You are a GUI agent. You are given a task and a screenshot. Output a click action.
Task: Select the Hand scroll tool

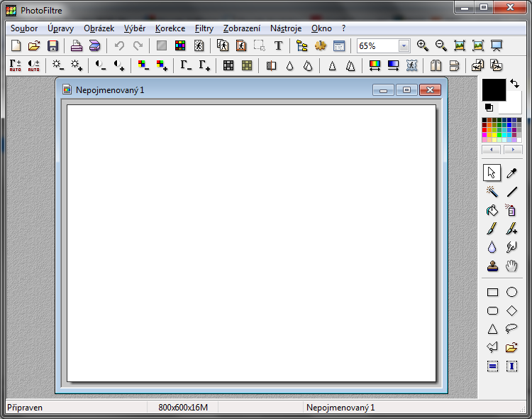pyautogui.click(x=511, y=266)
